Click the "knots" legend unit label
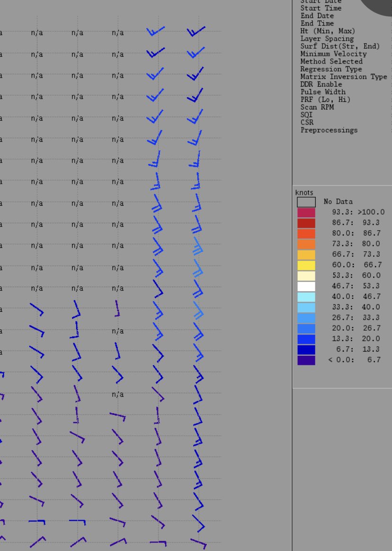 pyautogui.click(x=304, y=192)
